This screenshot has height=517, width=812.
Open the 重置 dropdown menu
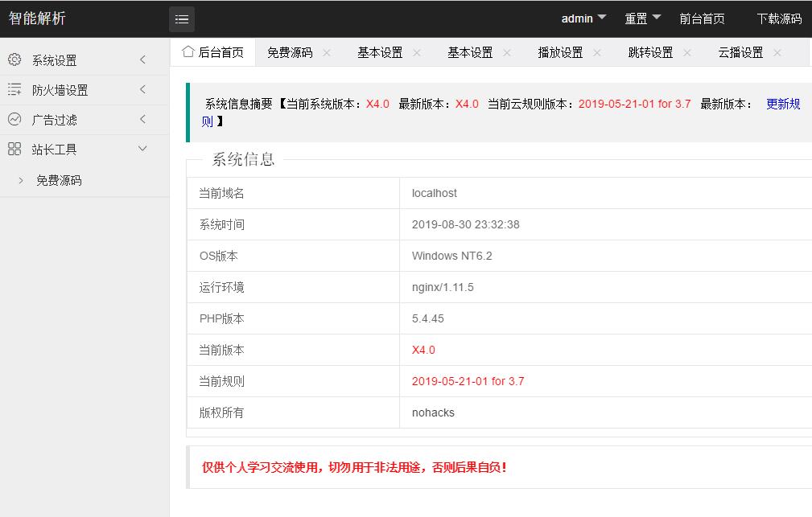click(642, 18)
